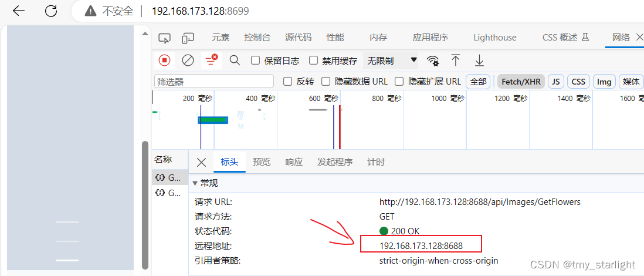Click the address bar URL 192.168.173.128:8699
Screen dimensions: 644x276
coord(201,11)
